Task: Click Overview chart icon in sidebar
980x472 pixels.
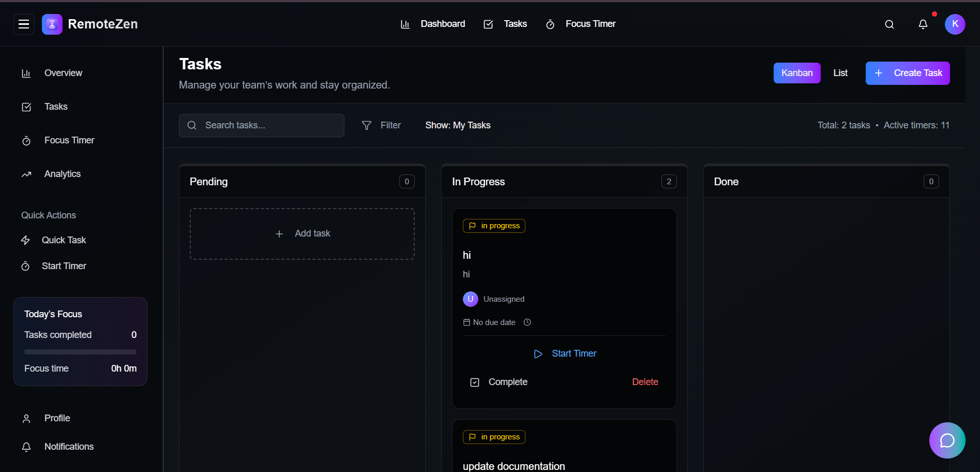Action: pos(26,73)
